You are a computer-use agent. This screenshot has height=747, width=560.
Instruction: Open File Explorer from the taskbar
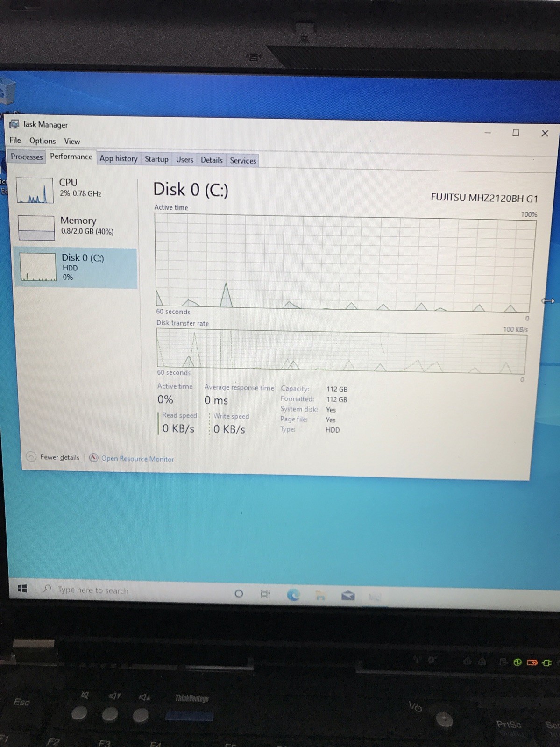(320, 595)
